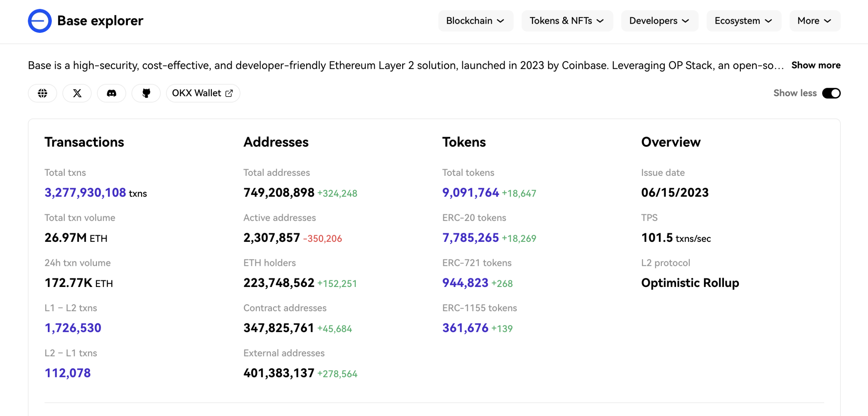Select the +324,248 total addresses change
The width and height of the screenshot is (868, 416).
337,193
